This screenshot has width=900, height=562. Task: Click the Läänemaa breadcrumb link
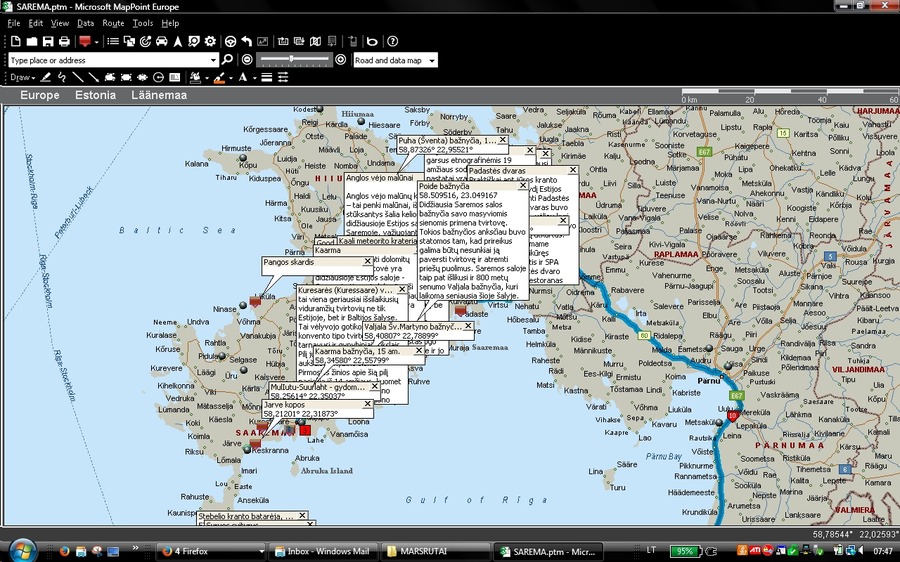159,95
